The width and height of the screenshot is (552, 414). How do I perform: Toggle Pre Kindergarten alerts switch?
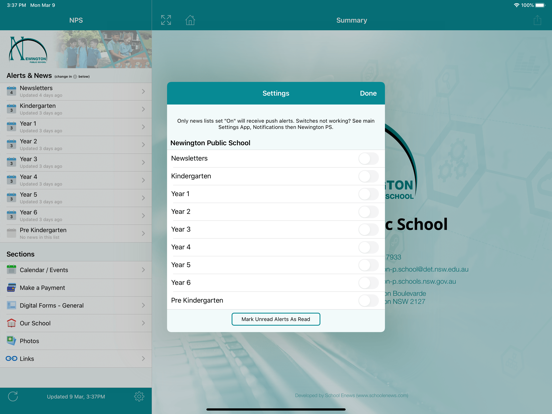(368, 300)
